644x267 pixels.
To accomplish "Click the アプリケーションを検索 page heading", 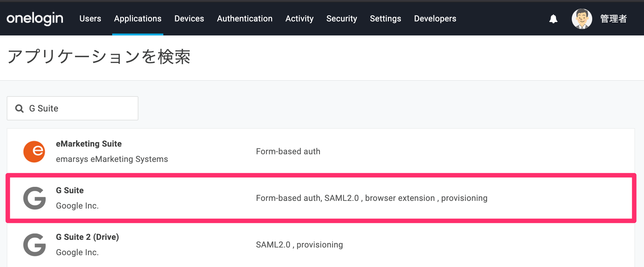I will click(x=99, y=57).
